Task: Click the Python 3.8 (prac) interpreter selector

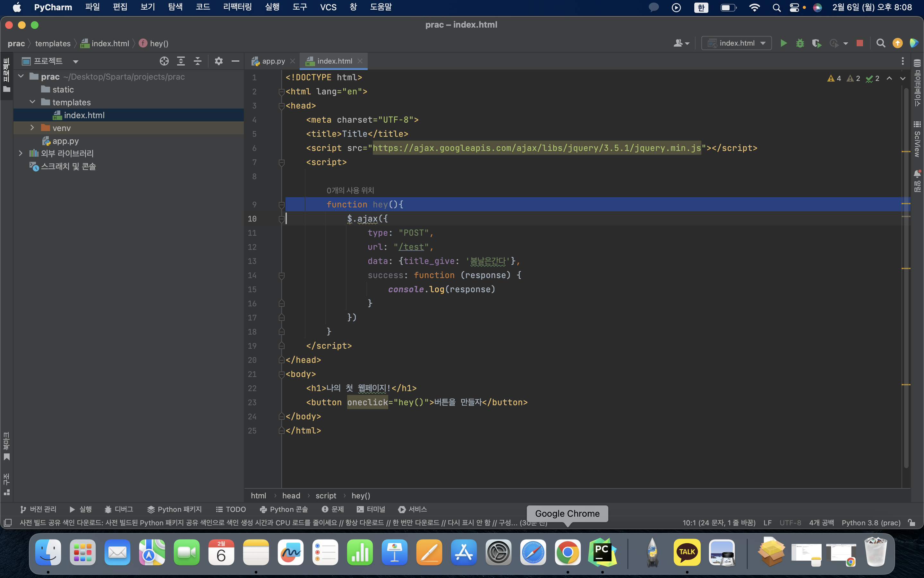Action: 871,522
